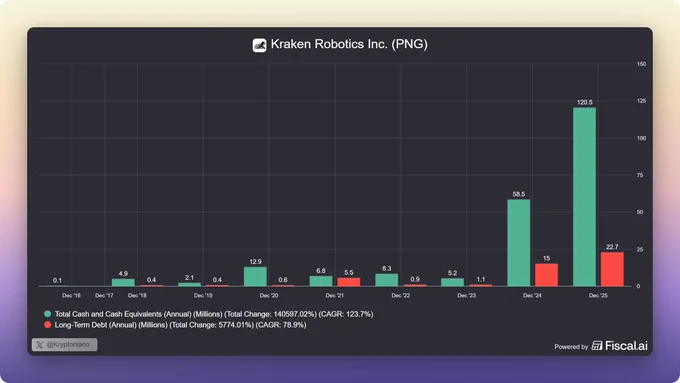The image size is (680, 383).
Task: Toggle the red Long-Term Debt legend dot
Action: pyautogui.click(x=48, y=324)
